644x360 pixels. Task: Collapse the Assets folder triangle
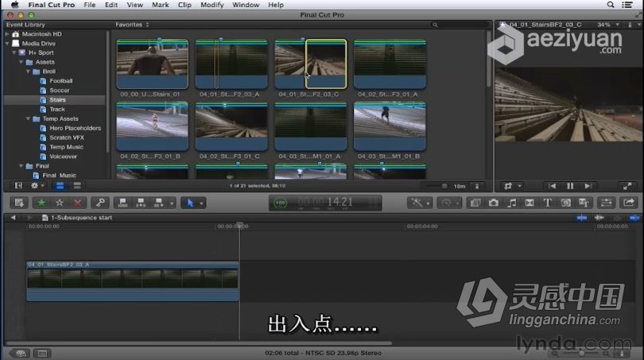(x=21, y=62)
